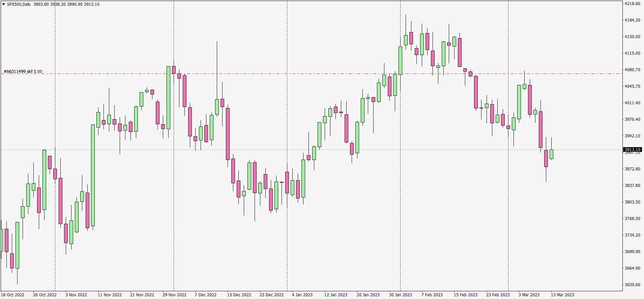The width and height of the screenshot is (644, 299).
Task: Click the close value 3913.10 in the chart header
Action: click(92, 4)
